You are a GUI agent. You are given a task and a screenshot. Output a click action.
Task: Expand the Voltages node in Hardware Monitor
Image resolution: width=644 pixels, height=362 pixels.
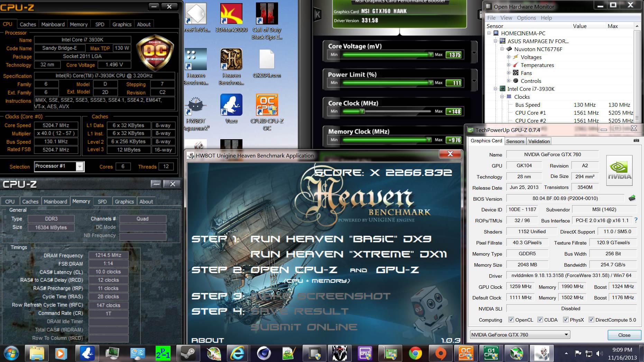point(508,57)
